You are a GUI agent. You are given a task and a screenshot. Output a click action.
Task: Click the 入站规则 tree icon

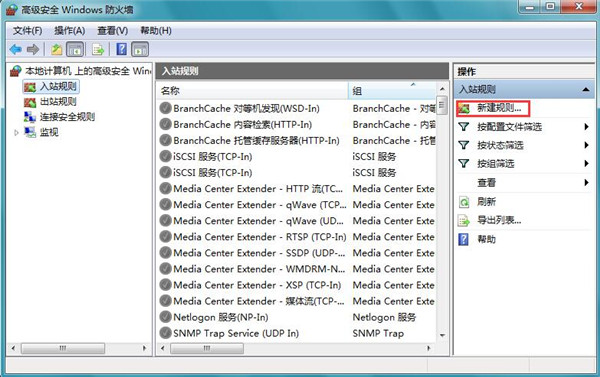30,87
